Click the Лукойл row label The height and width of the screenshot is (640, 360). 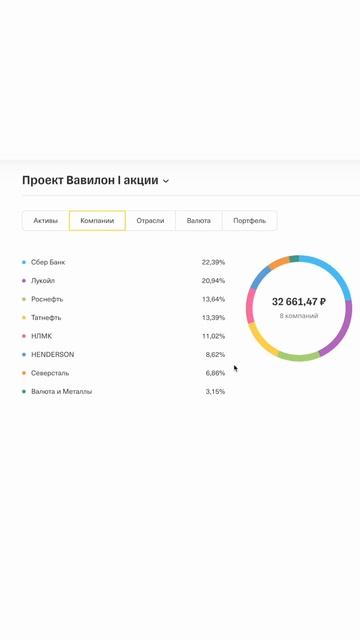pyautogui.click(x=43, y=281)
